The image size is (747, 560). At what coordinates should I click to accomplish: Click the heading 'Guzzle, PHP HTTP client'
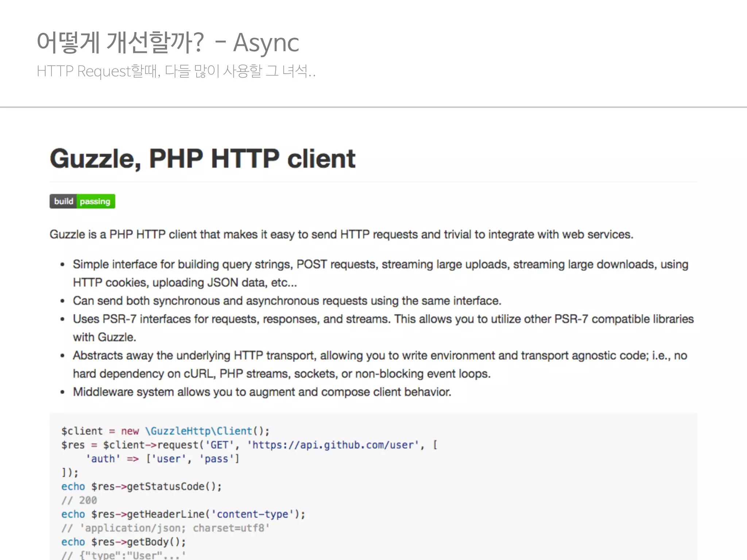(x=202, y=159)
